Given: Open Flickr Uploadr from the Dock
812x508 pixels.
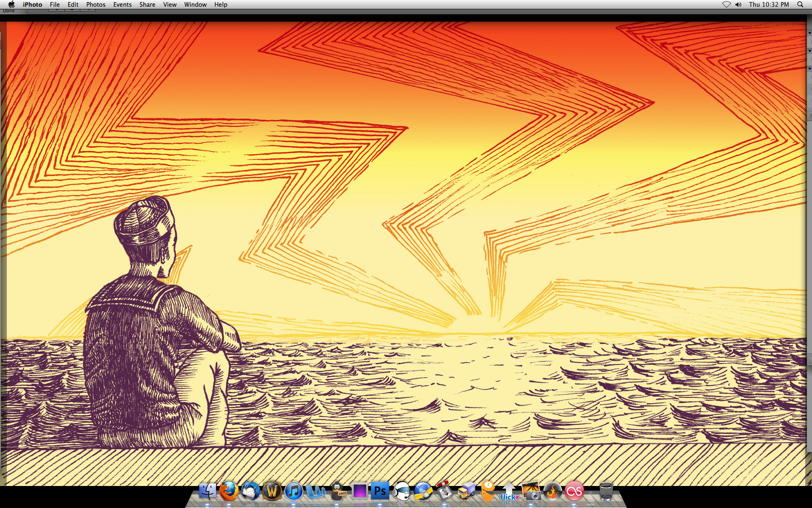Looking at the screenshot, I should tap(509, 491).
